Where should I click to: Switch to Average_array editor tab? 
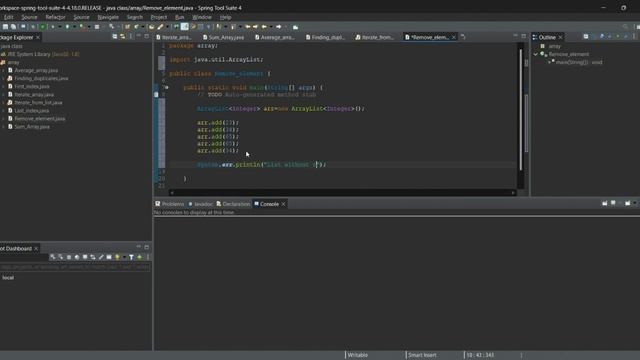[x=275, y=37]
